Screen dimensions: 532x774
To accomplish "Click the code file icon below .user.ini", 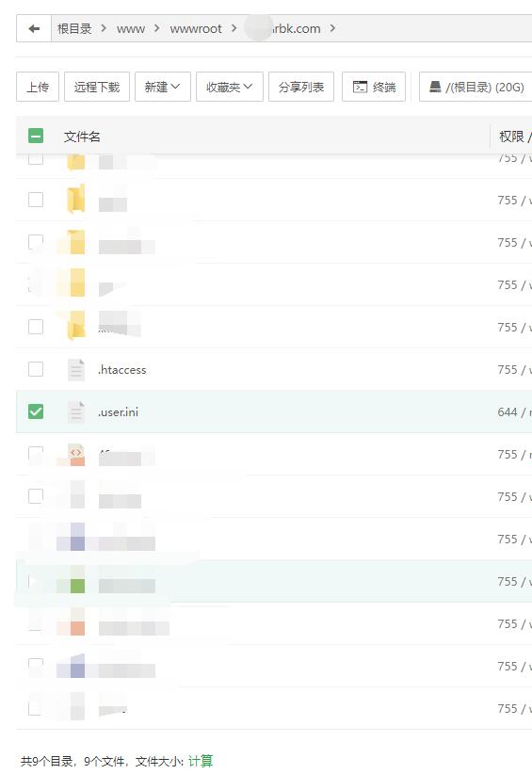I will [x=76, y=455].
